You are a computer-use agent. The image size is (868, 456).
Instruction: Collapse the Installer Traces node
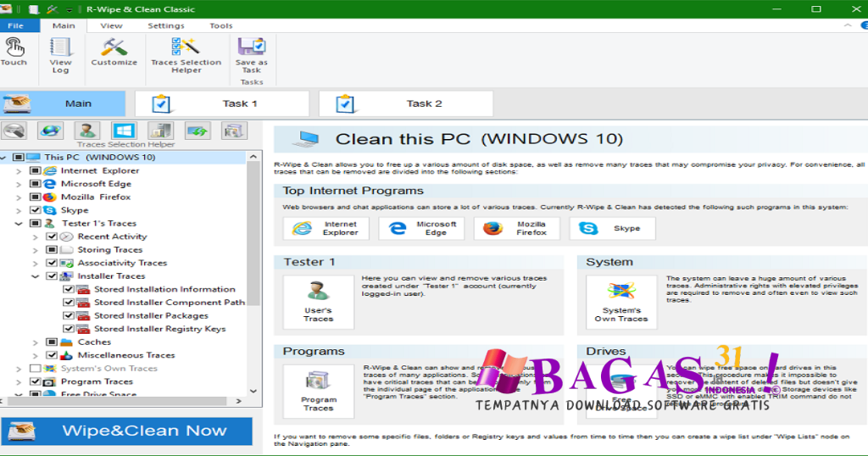coord(35,276)
